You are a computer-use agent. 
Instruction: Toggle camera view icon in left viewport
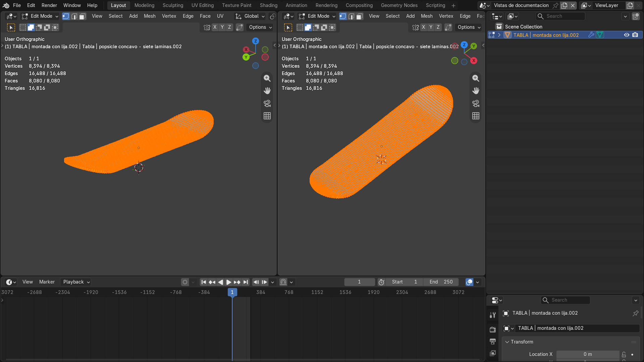coord(267,103)
